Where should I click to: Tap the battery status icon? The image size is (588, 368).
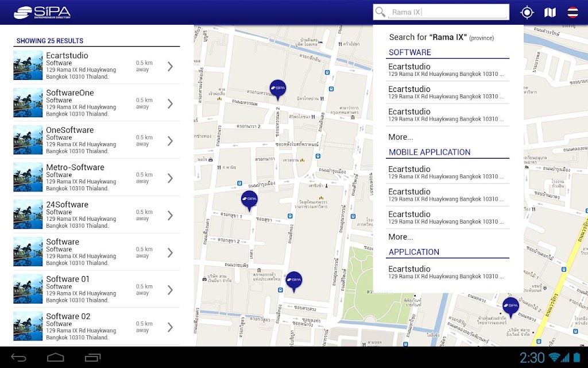click(577, 357)
